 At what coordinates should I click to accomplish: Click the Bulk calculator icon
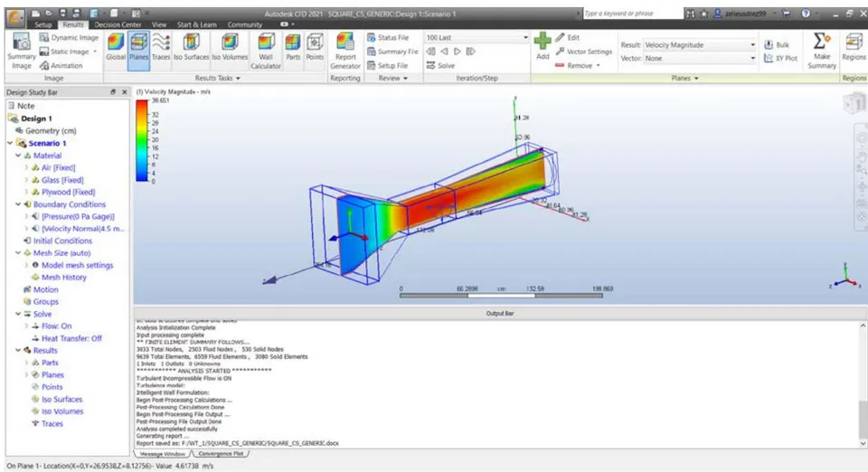tap(777, 45)
